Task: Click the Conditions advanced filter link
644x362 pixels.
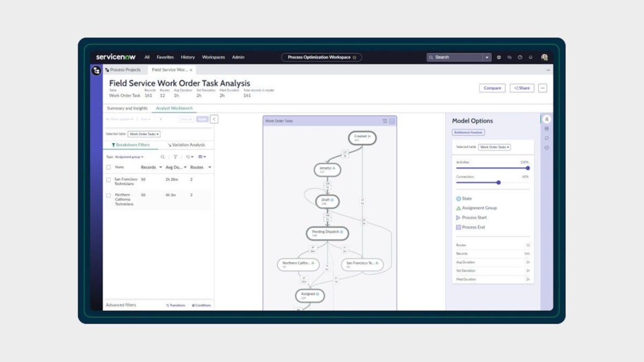Action: click(201, 305)
